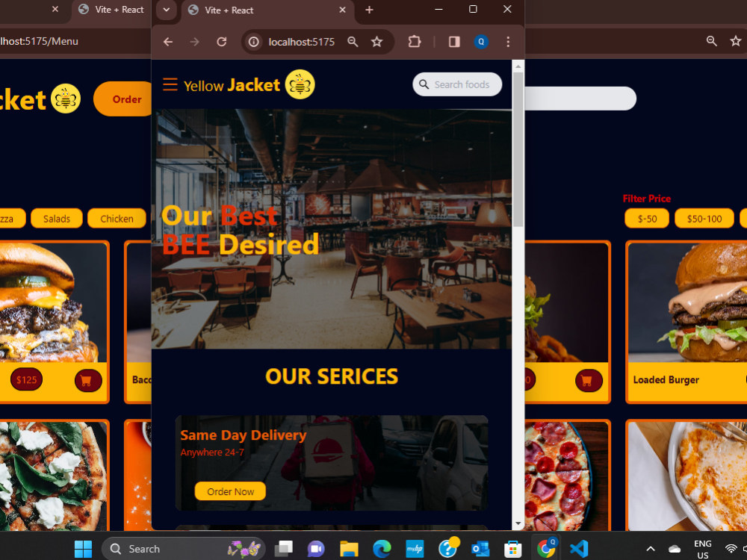Screen dimensions: 747x560
Task: Close the front Vite + React tab
Action: [x=342, y=10]
